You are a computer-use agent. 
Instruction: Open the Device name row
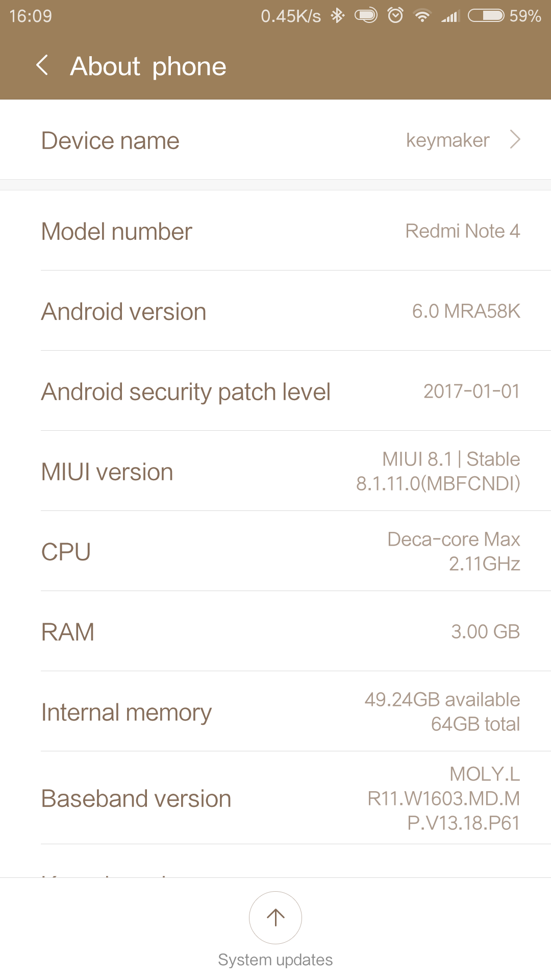(x=275, y=140)
